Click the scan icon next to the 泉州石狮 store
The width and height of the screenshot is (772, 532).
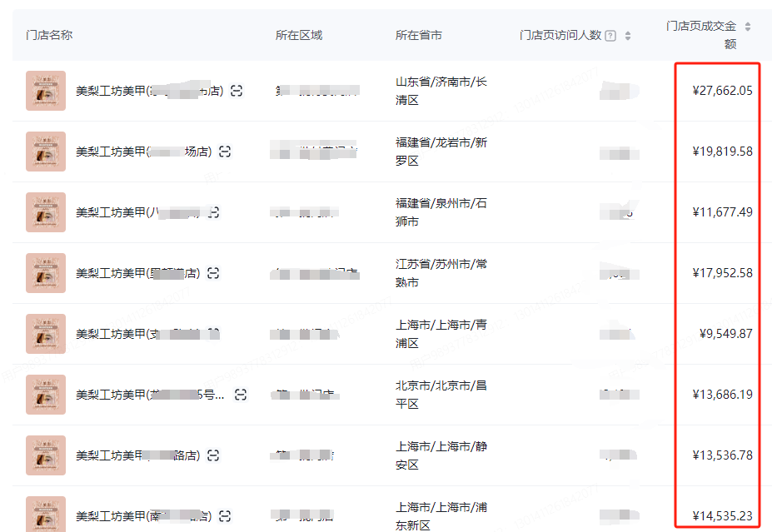coord(212,211)
